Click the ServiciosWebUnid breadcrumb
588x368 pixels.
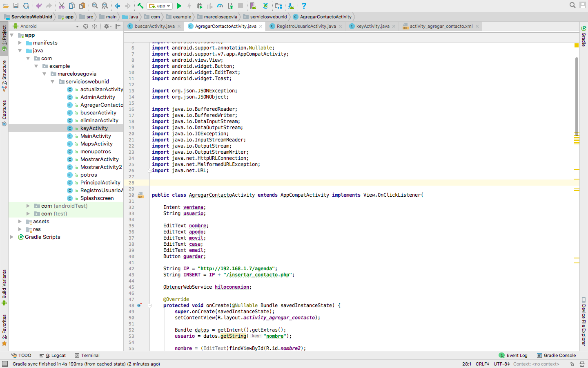coord(28,17)
